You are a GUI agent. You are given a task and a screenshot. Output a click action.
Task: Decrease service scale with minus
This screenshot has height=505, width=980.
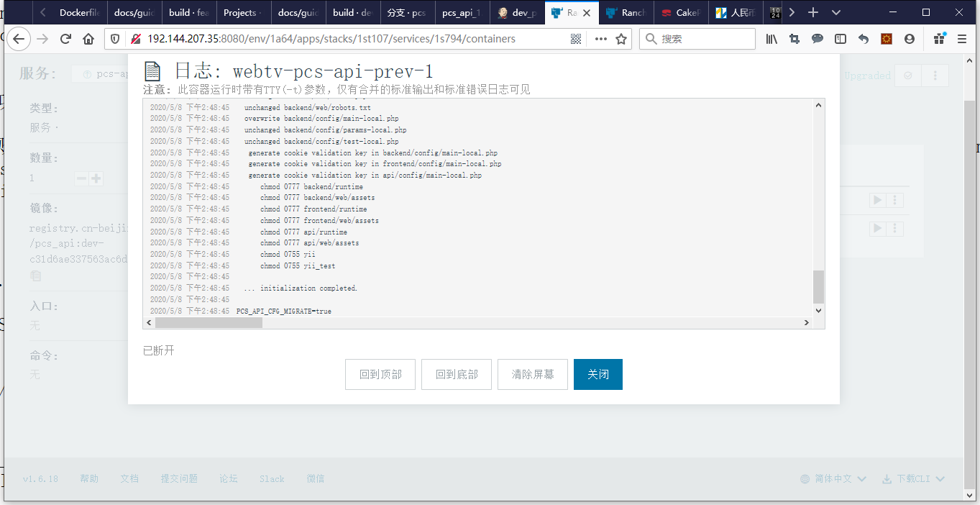click(x=82, y=178)
